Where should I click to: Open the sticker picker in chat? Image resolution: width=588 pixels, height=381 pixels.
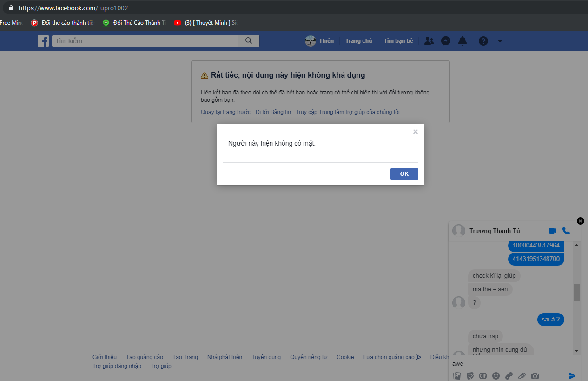pos(470,376)
